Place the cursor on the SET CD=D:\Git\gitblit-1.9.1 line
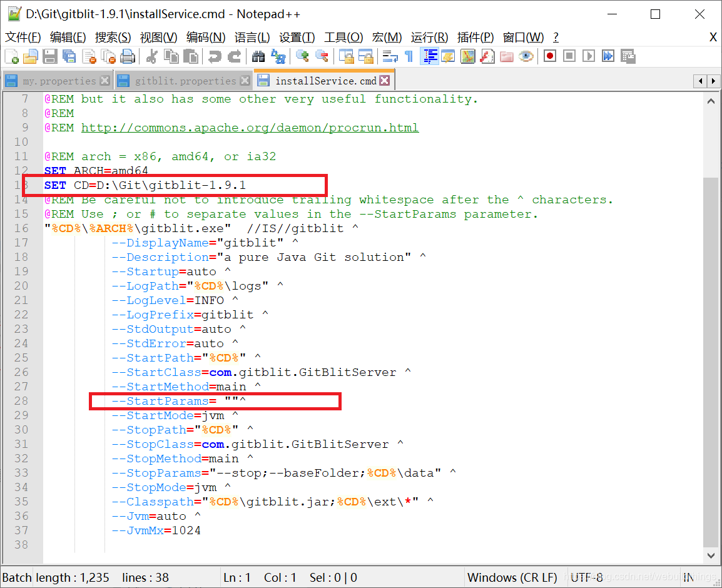722x588 pixels. click(145, 185)
